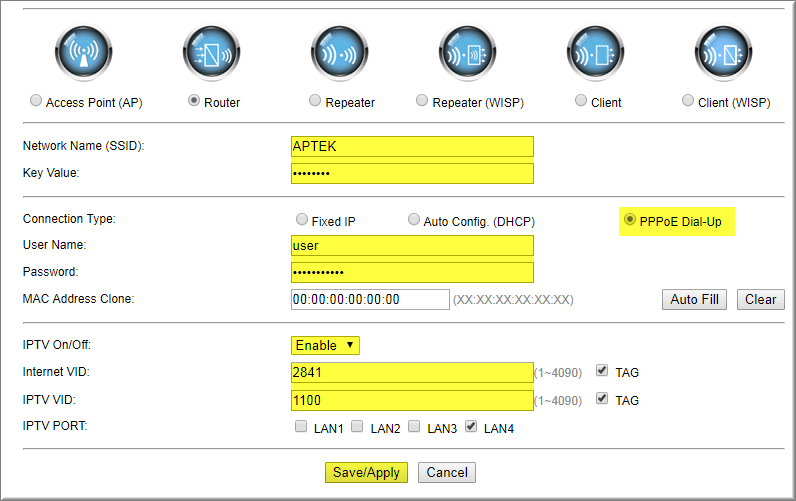Viewport: 796px width, 501px height.
Task: Select the Access Point (AP) radio button
Action: 37,101
